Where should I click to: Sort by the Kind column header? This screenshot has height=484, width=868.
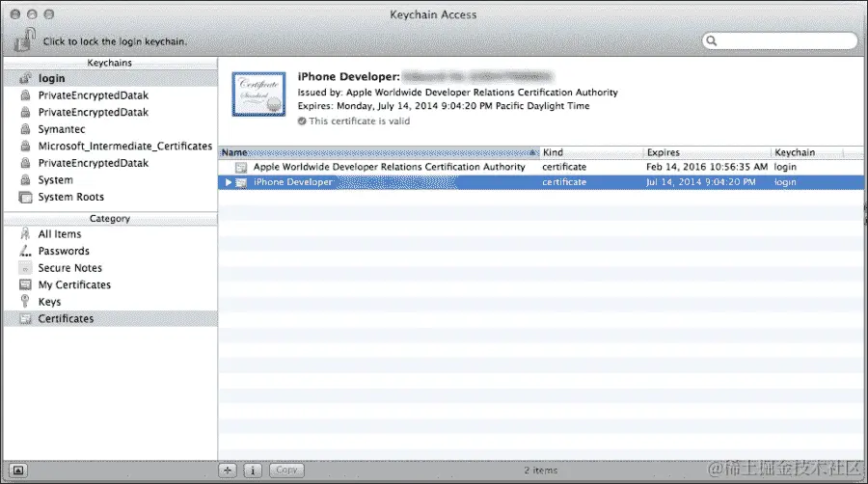(592, 152)
